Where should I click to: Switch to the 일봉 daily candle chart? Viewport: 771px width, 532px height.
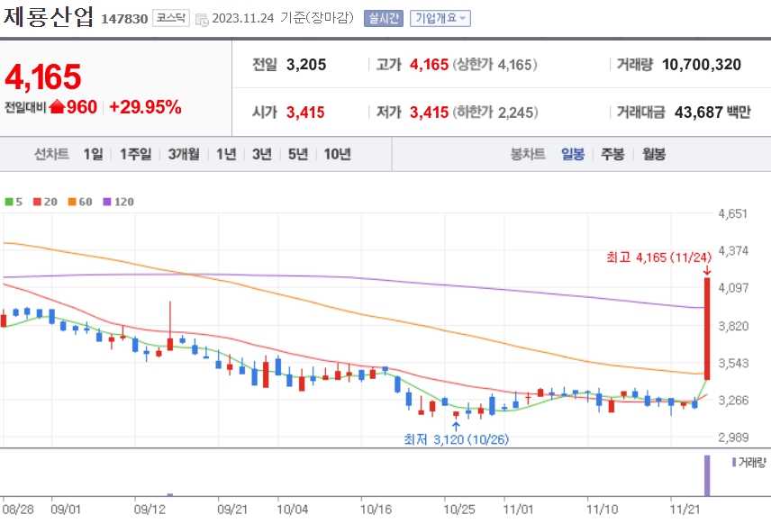[573, 154]
